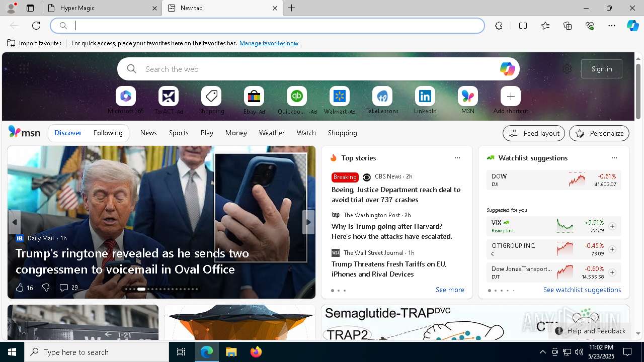
Task: Click the Sign in button
Action: pos(602,69)
